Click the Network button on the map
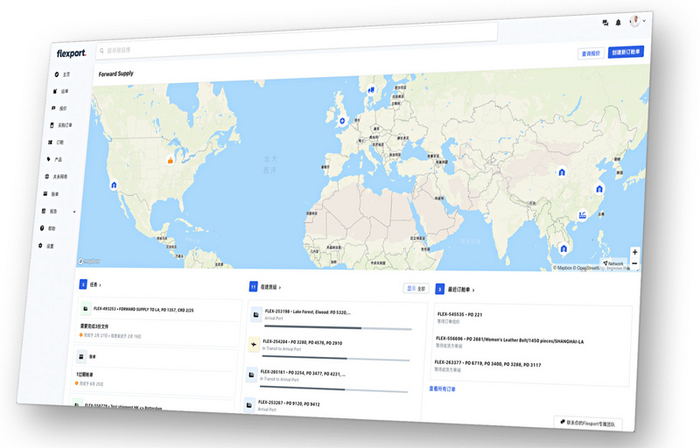 (x=614, y=263)
